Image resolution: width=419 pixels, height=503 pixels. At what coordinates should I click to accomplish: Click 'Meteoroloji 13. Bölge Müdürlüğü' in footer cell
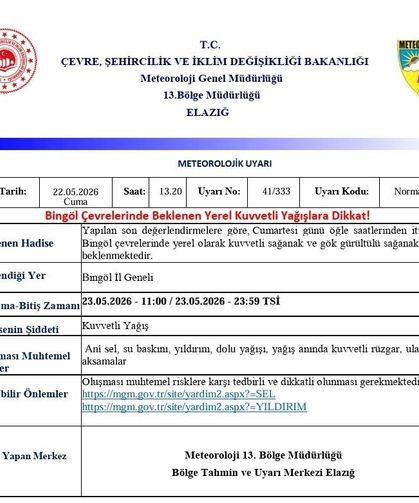[x=263, y=455]
